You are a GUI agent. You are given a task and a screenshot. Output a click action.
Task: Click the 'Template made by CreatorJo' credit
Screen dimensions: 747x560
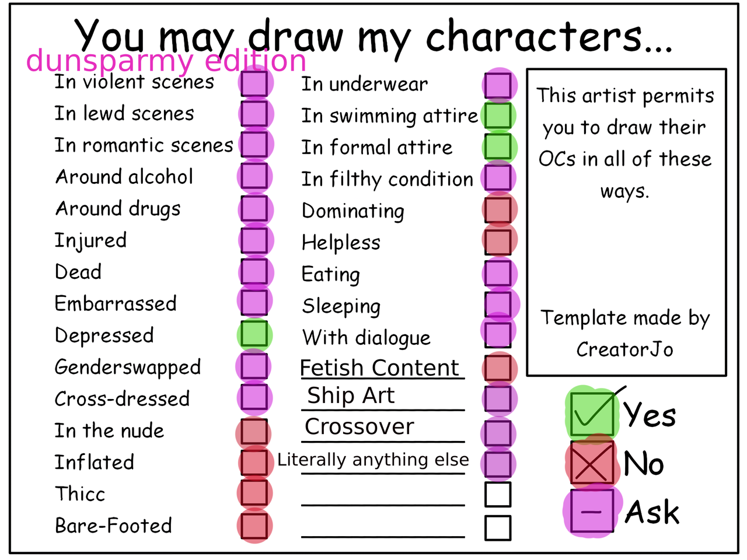pyautogui.click(x=625, y=333)
